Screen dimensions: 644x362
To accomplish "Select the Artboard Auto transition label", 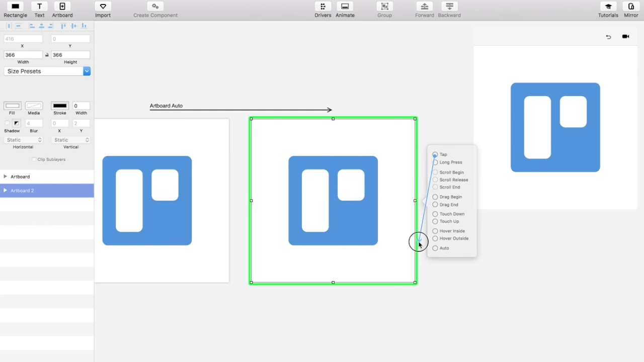I will tap(166, 106).
